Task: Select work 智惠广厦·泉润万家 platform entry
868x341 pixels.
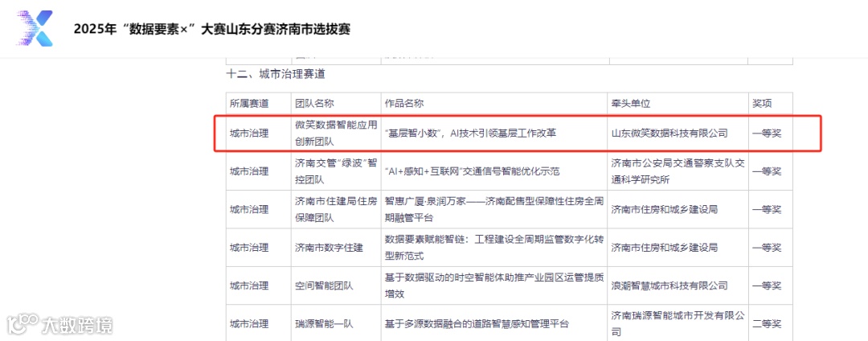Action: [493, 210]
